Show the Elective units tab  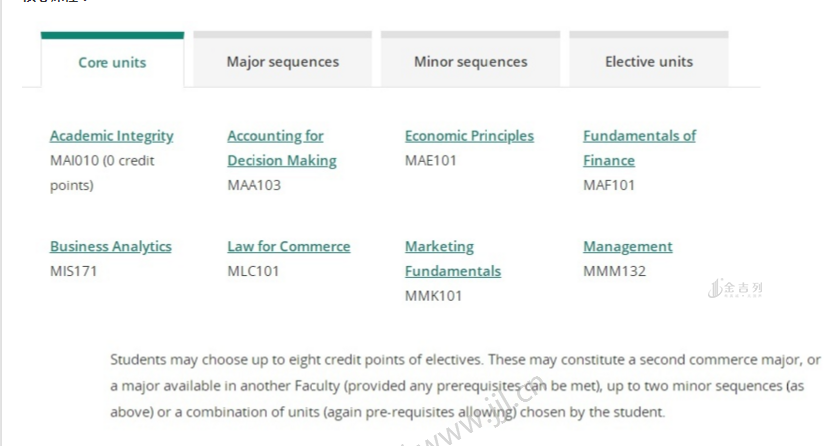coord(648,61)
